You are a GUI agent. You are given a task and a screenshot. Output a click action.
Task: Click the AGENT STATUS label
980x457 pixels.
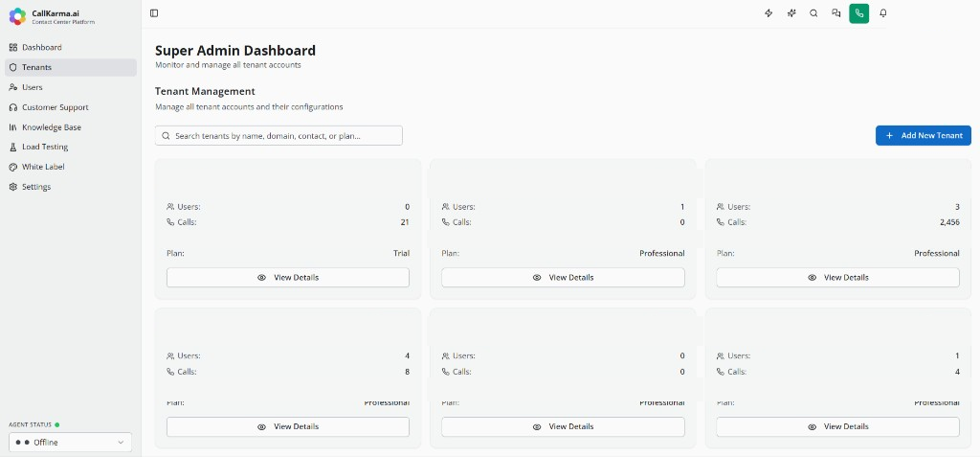coord(30,424)
